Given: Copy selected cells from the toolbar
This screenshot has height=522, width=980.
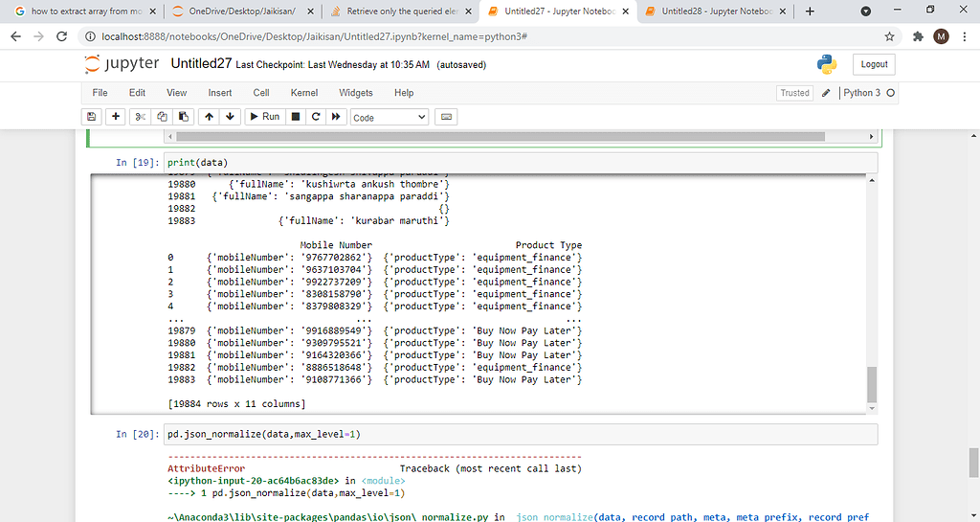Looking at the screenshot, I should tap(161, 117).
